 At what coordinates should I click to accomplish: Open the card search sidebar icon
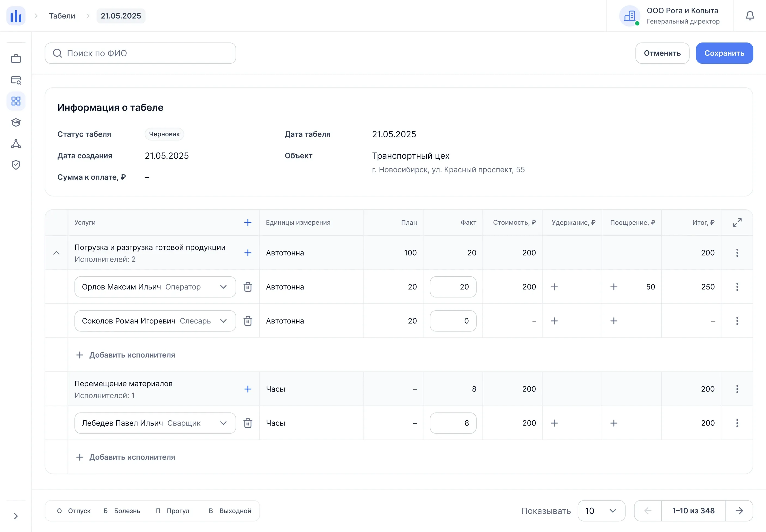[16, 80]
